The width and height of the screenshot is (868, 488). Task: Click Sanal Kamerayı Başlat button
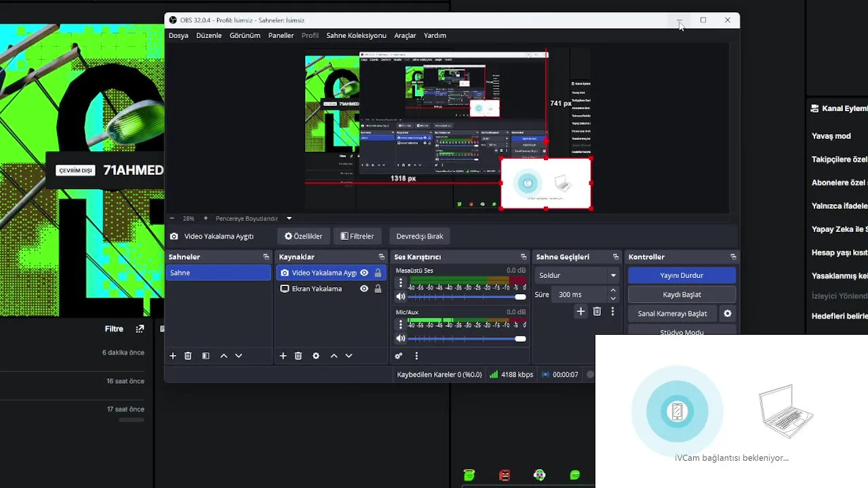coord(672,314)
